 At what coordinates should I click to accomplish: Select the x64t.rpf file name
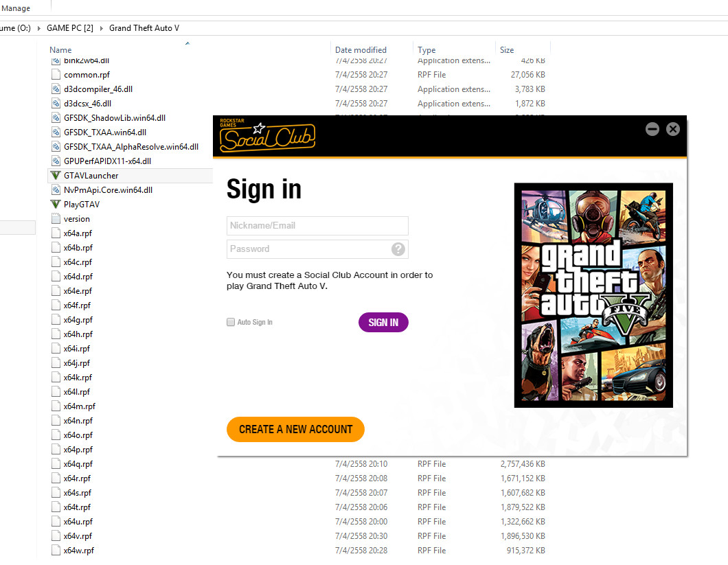[x=77, y=507]
